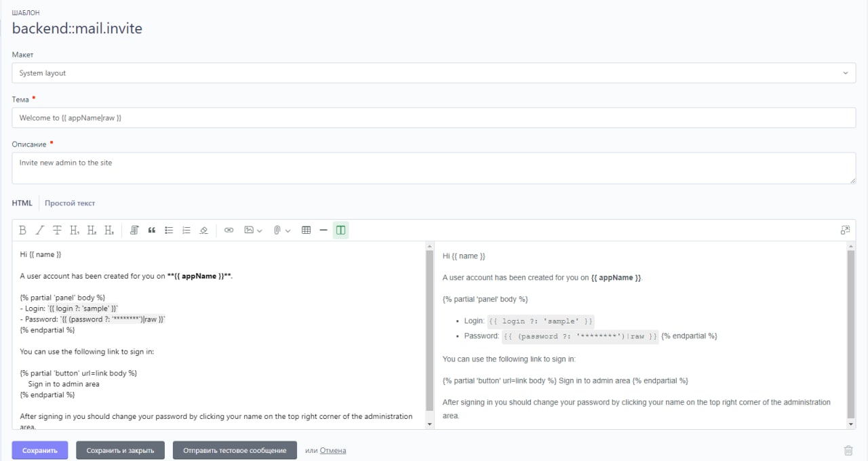The width and height of the screenshot is (868, 461).
Task: Click 'Sign in to admin area' line in editor
Action: pos(64,384)
